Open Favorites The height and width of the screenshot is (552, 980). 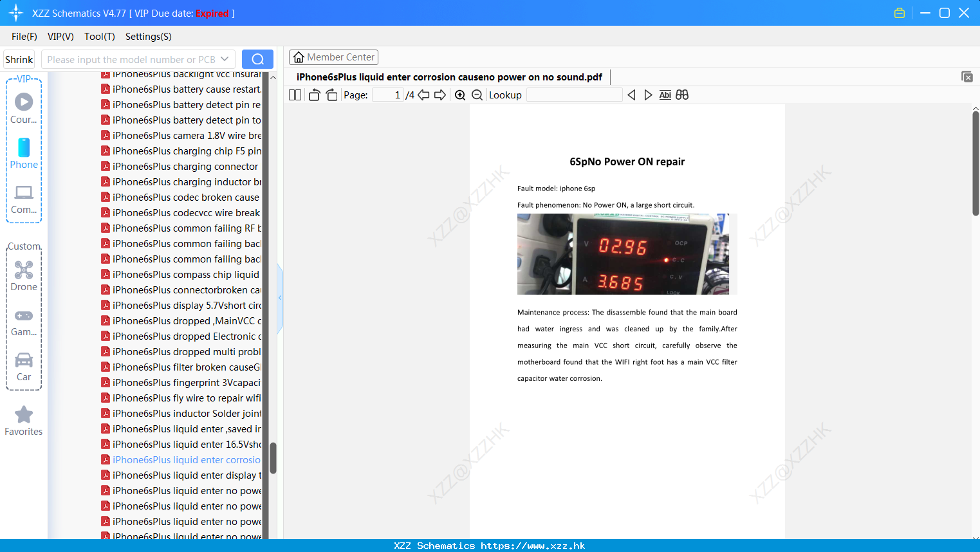click(24, 421)
